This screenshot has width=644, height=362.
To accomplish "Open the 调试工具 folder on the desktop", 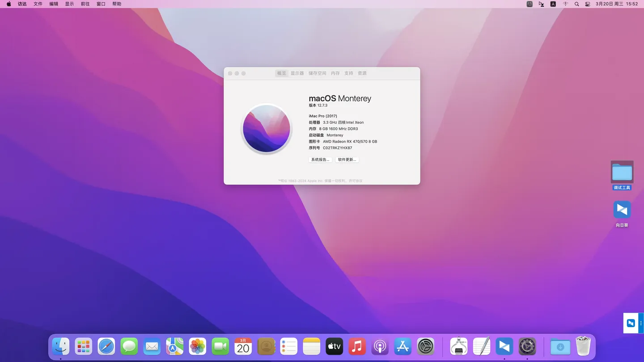I will pyautogui.click(x=622, y=172).
